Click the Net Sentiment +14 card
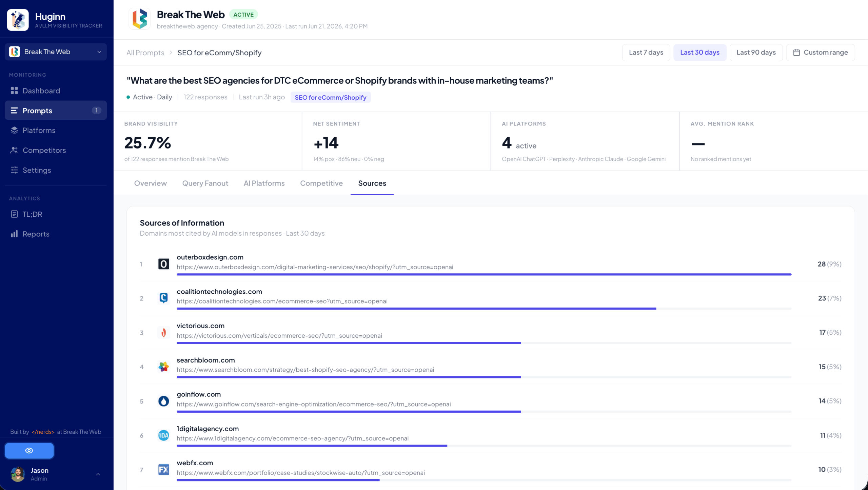The height and width of the screenshot is (490, 868). [396, 141]
